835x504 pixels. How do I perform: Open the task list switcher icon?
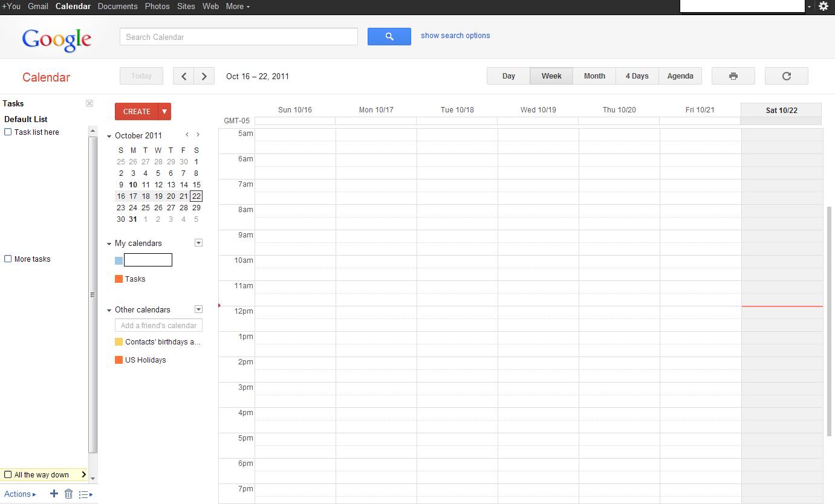85,494
